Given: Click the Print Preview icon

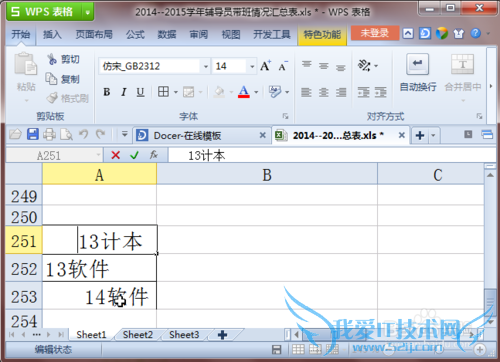Looking at the screenshot, I should [x=66, y=135].
